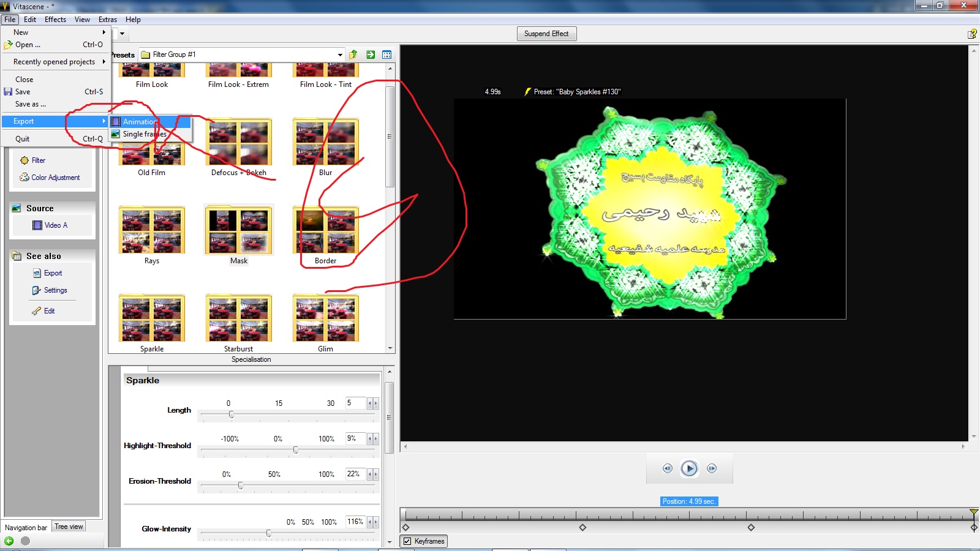The image size is (980, 551).
Task: Select the Defocus + Bokeh preset thumbnail
Action: 239,143
